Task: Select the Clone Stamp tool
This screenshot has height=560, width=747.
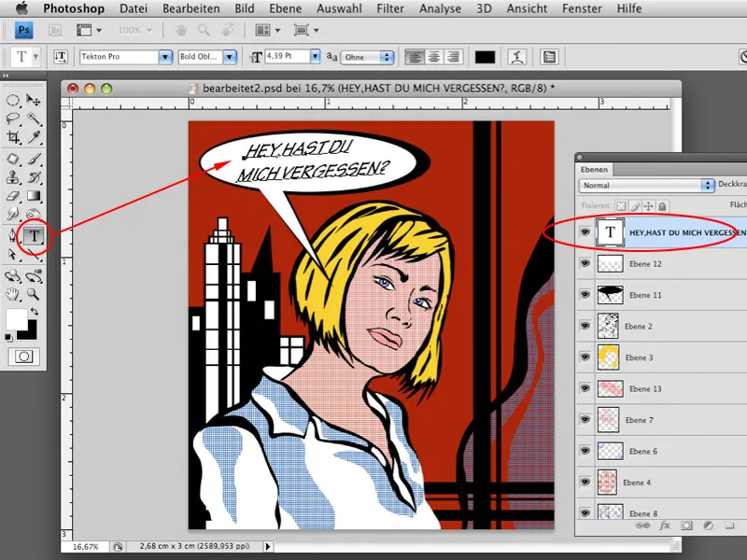Action: 13,177
